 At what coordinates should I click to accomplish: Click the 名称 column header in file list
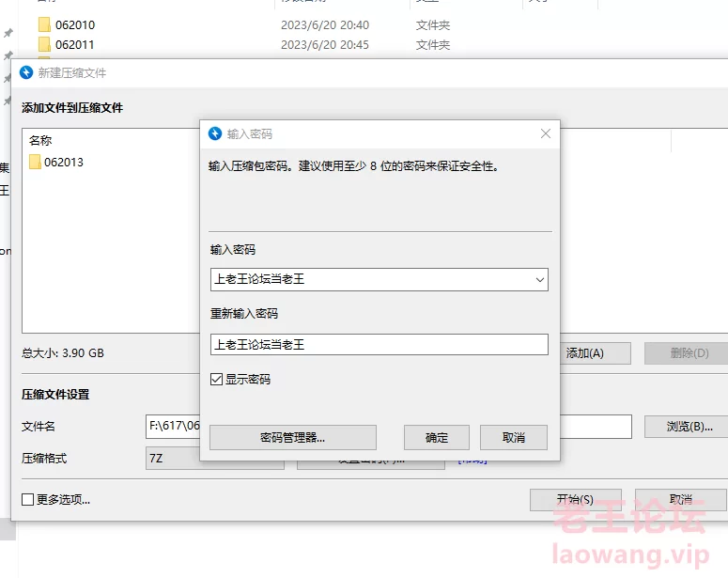pyautogui.click(x=40, y=140)
